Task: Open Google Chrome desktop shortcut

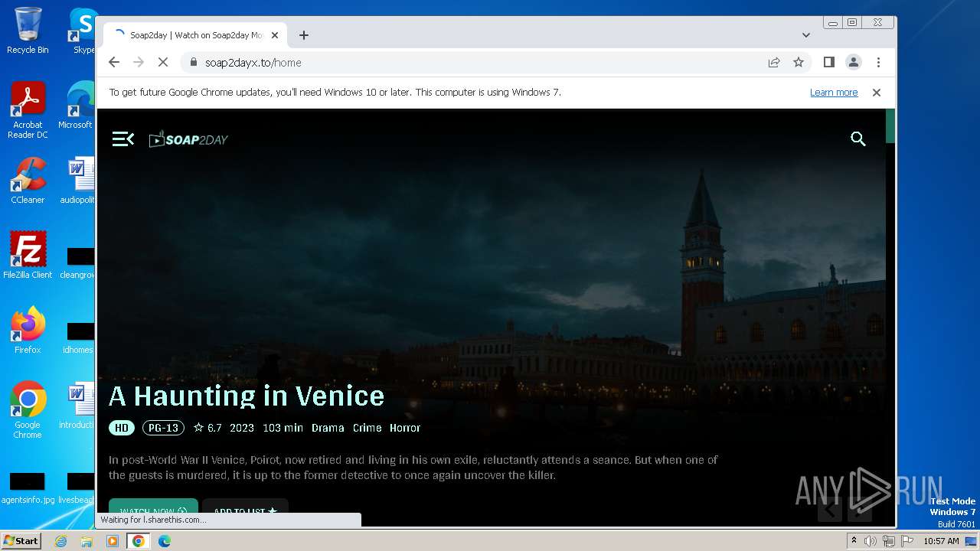Action: click(28, 410)
